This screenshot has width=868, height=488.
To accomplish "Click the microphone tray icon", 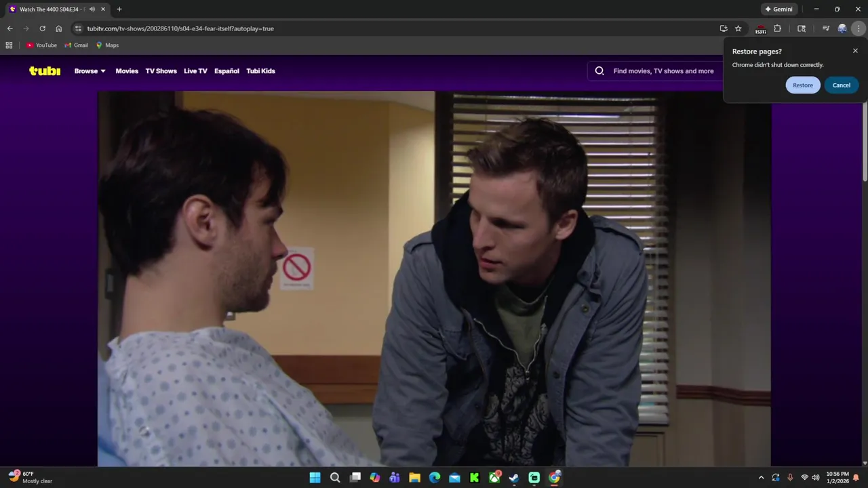I will (x=790, y=478).
